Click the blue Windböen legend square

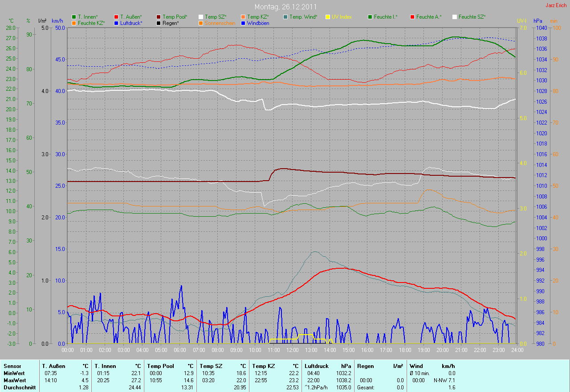pos(243,23)
